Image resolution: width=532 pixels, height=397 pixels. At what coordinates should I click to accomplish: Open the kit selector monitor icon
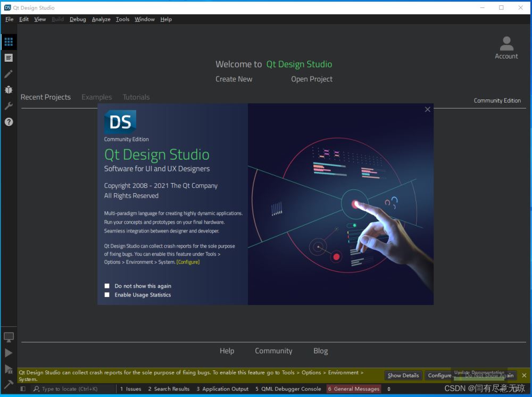(x=9, y=337)
